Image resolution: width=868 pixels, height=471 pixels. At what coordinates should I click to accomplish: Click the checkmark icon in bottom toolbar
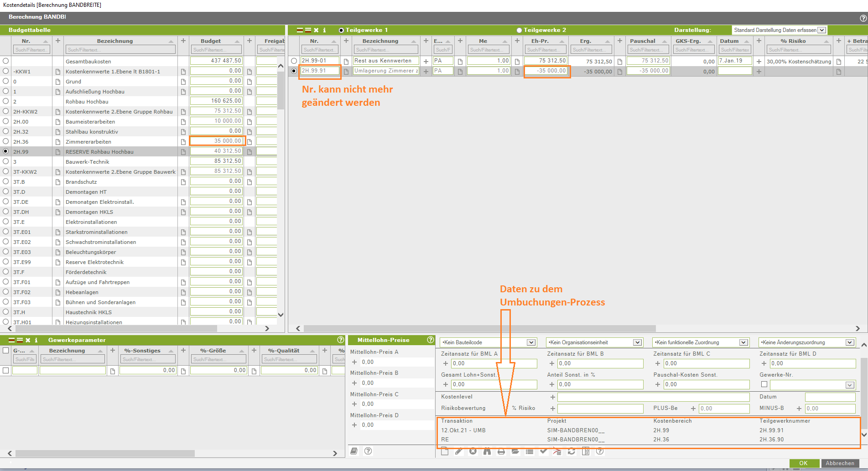543,451
